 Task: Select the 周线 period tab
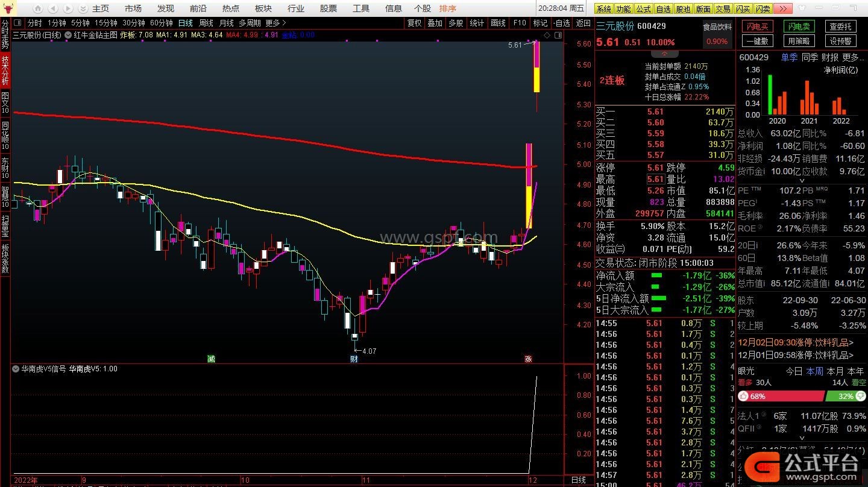click(x=206, y=23)
